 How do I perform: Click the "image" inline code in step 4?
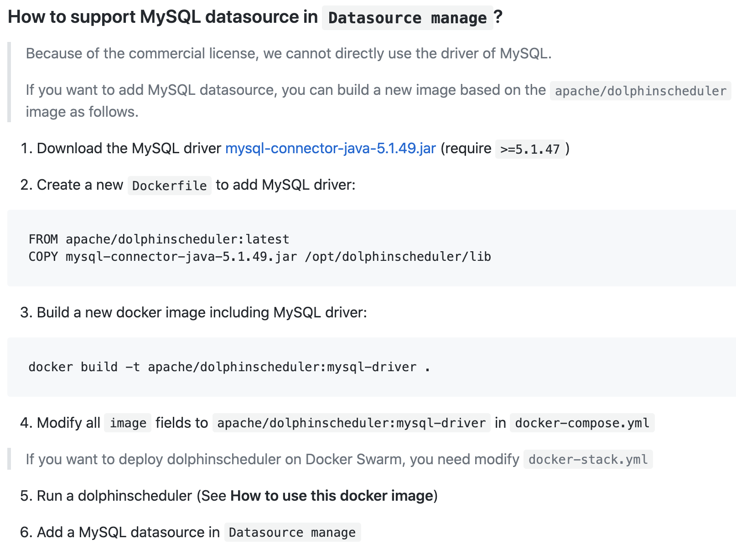coord(128,423)
